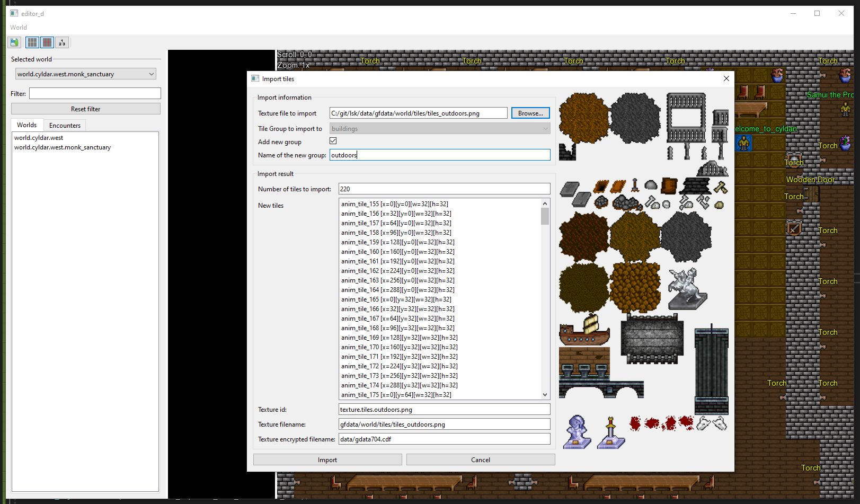Open the Tile Group to import to dropdown
Screen dimensions: 860x504
439,129
